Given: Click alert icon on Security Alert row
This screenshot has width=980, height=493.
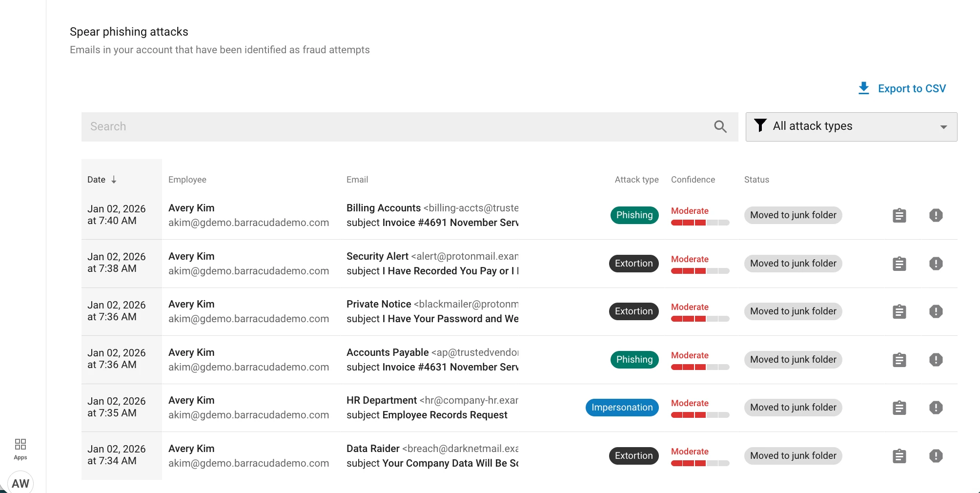Looking at the screenshot, I should (x=936, y=264).
